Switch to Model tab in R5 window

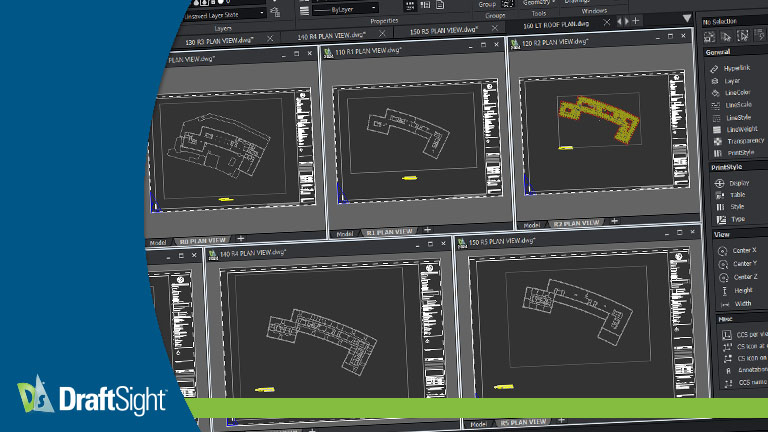(480, 425)
